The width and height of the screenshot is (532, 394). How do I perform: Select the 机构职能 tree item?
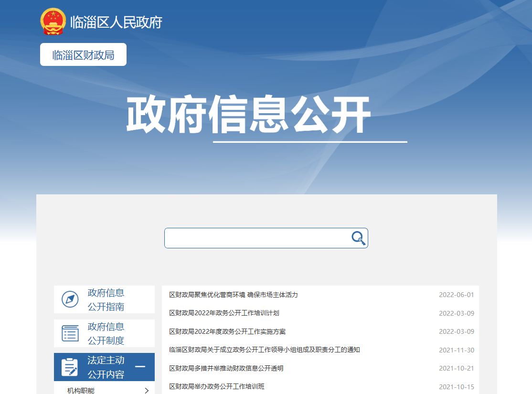[81, 391]
